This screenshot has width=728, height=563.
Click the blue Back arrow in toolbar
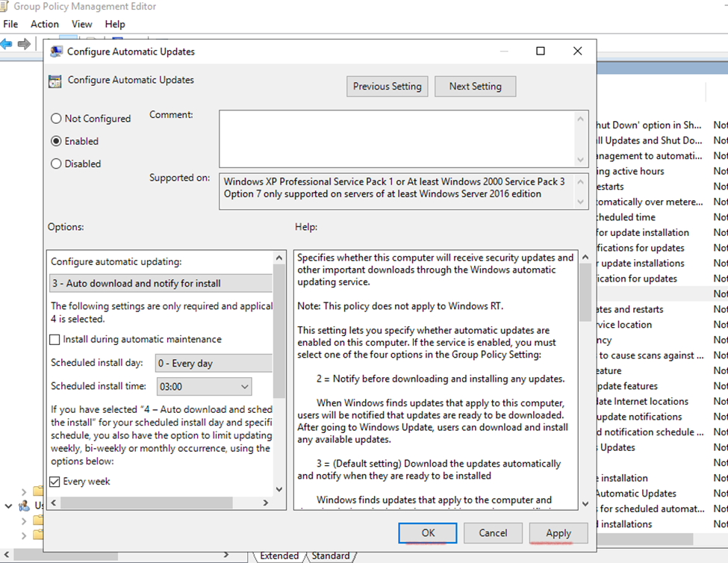coord(7,44)
